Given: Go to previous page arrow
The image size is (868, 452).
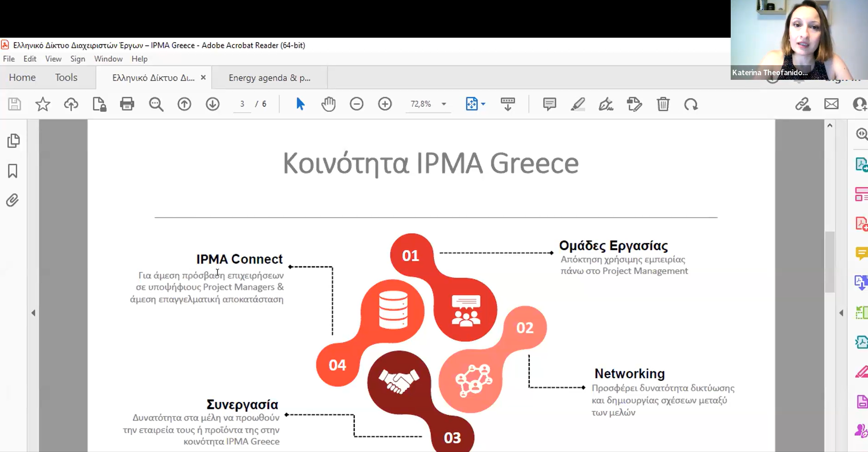Looking at the screenshot, I should [x=184, y=104].
